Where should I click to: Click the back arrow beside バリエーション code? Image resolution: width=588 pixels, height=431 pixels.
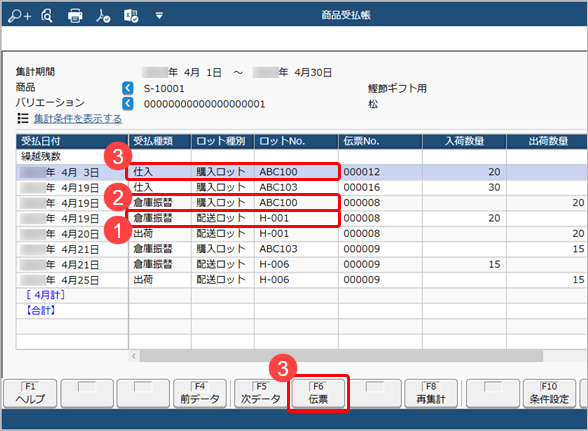[x=128, y=103]
